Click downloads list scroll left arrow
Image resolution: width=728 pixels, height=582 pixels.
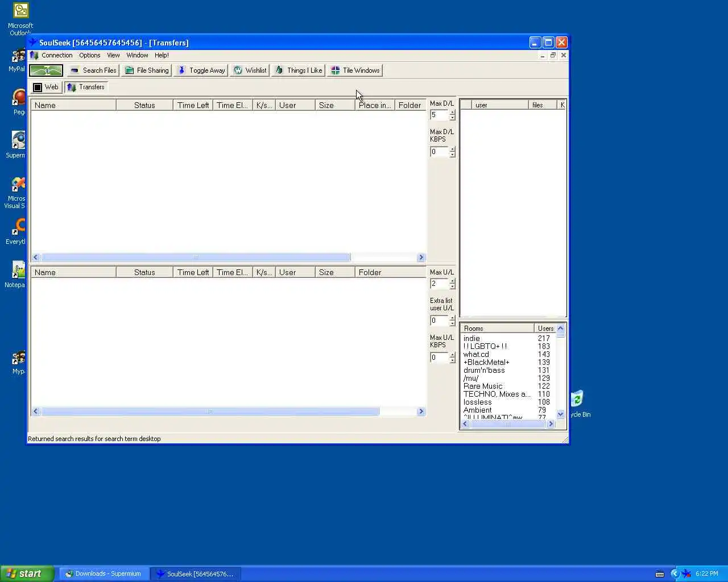click(36, 257)
